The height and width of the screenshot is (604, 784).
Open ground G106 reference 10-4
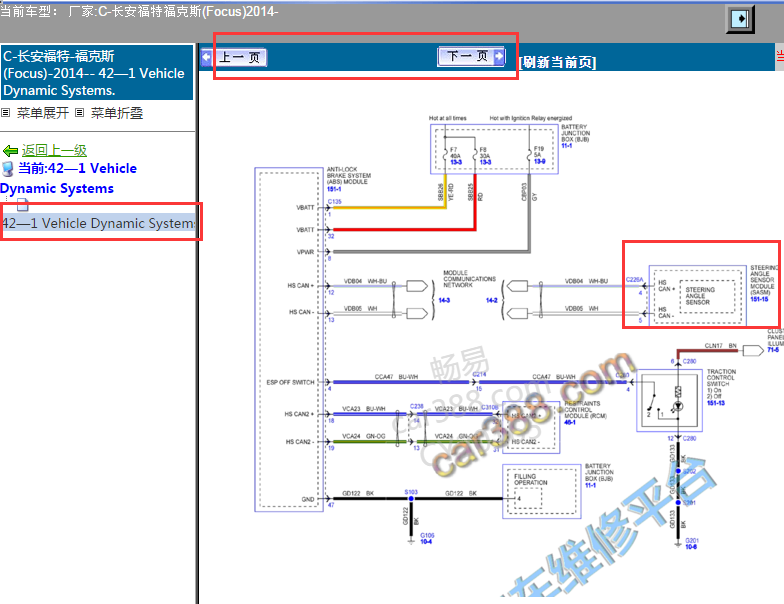(x=426, y=542)
